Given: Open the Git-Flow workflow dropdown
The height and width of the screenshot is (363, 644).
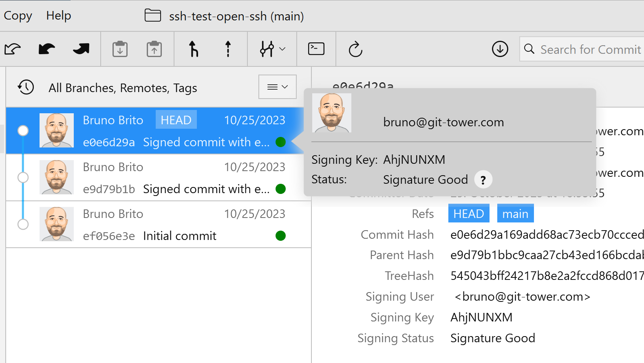Looking at the screenshot, I should 272,49.
